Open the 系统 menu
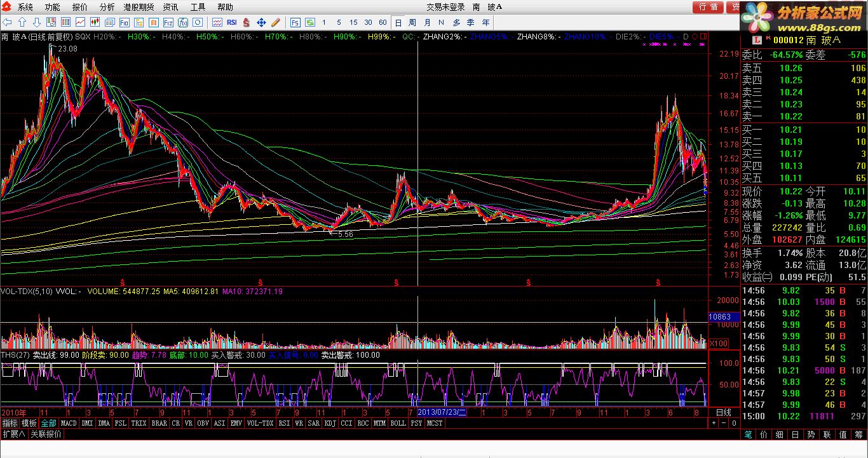This screenshot has width=868, height=458. coord(25,7)
